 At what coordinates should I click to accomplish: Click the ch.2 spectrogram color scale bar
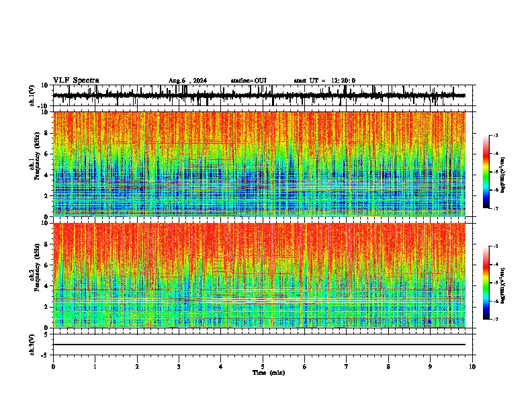(486, 283)
